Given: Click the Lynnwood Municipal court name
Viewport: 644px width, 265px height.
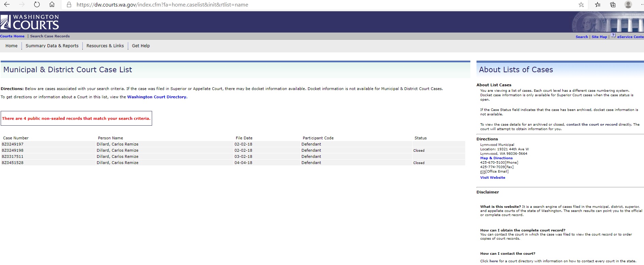Looking at the screenshot, I should [x=497, y=145].
